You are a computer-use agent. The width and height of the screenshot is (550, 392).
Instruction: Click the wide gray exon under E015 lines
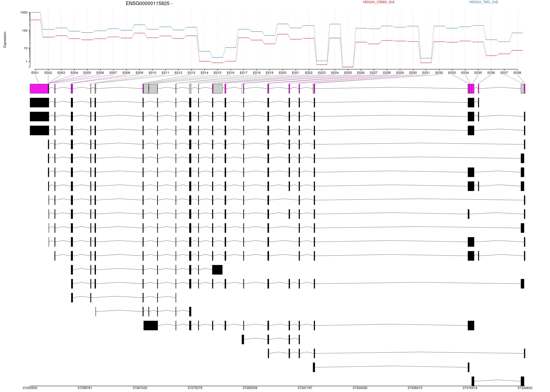click(217, 88)
